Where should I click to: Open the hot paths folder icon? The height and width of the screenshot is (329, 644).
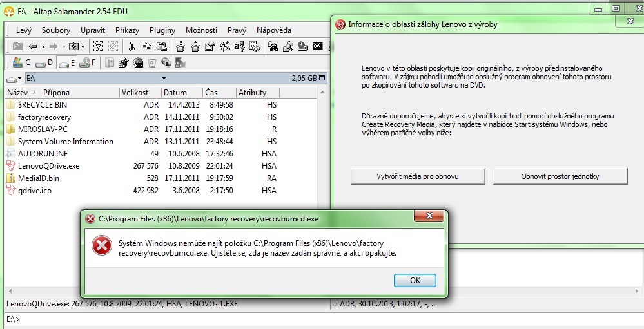[74, 46]
